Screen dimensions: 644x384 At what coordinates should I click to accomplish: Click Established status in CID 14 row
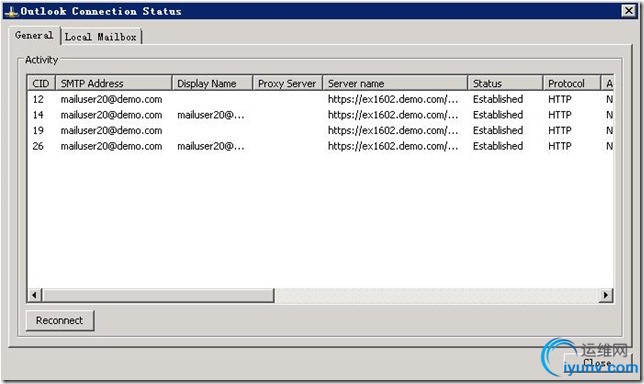(498, 115)
